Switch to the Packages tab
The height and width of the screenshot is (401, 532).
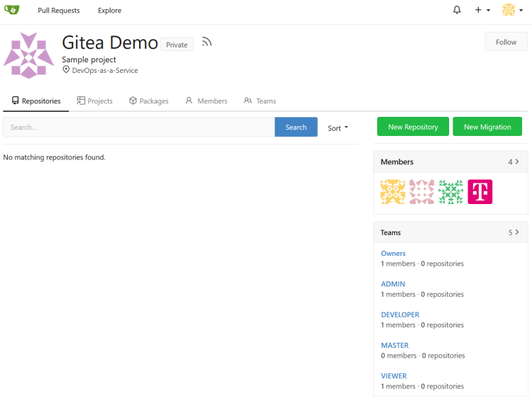(x=149, y=101)
